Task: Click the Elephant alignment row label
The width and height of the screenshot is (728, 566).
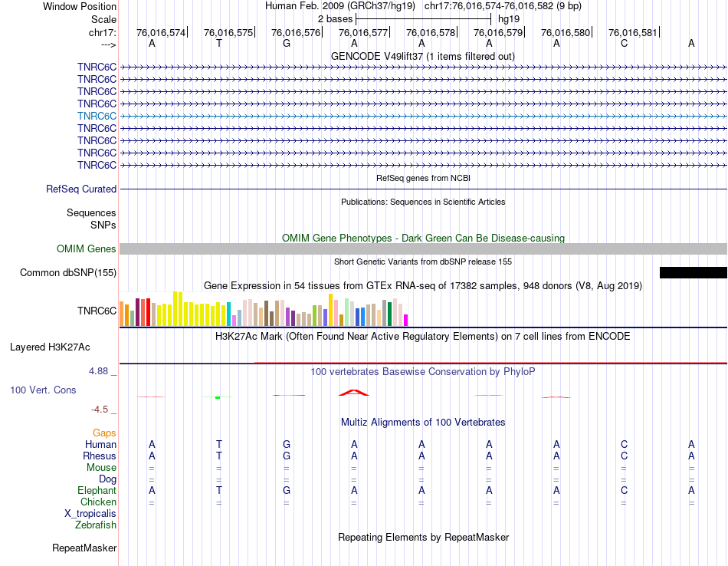Action: coord(97,490)
